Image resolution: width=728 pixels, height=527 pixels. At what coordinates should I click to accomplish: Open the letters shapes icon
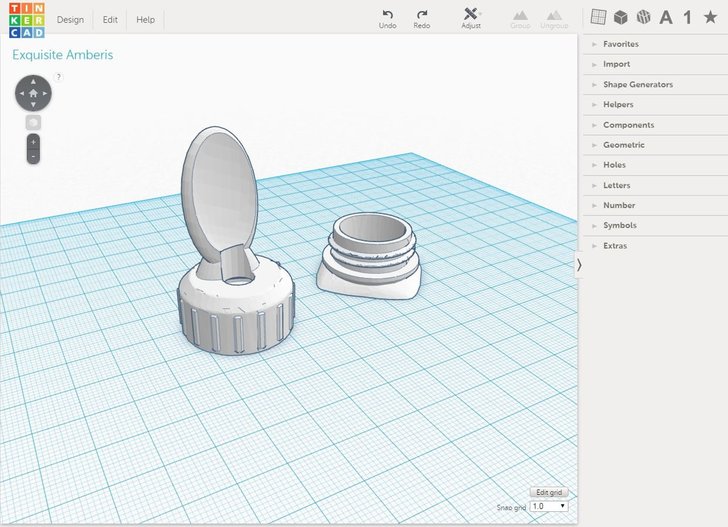(666, 17)
